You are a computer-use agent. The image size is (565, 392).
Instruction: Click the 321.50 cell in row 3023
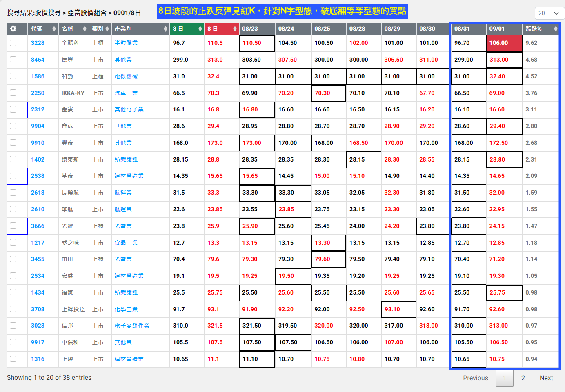pos(257,326)
